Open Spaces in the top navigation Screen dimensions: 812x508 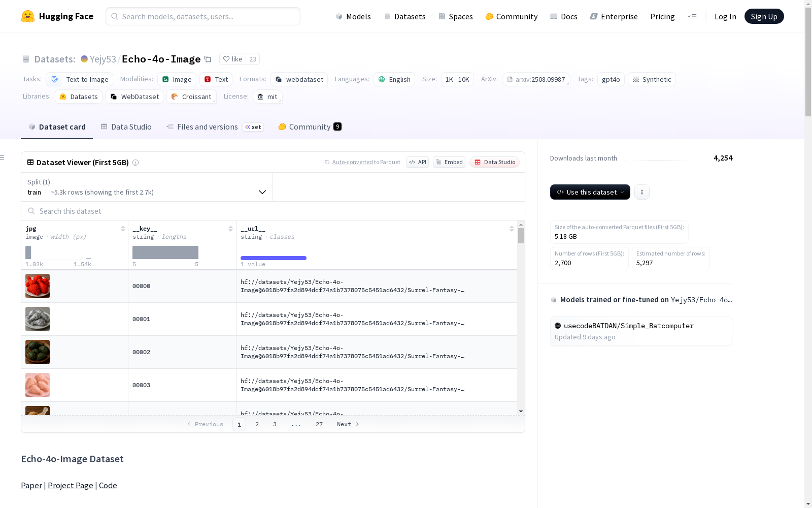[x=456, y=16]
